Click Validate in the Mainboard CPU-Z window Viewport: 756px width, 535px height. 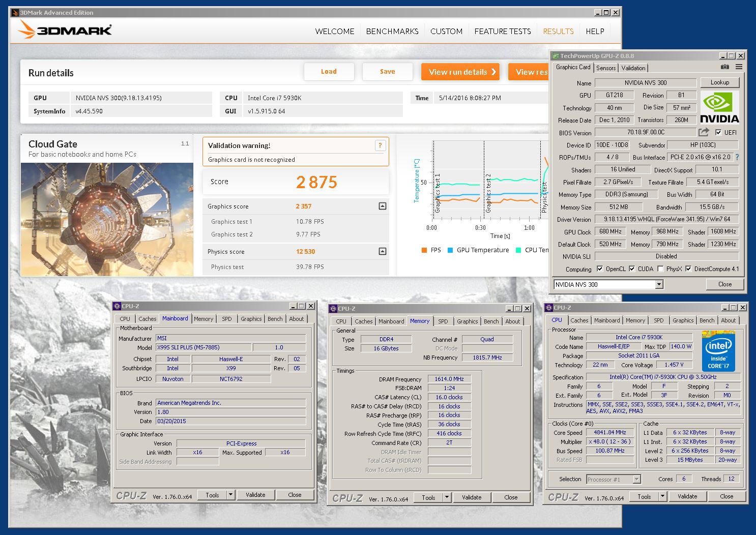point(255,495)
